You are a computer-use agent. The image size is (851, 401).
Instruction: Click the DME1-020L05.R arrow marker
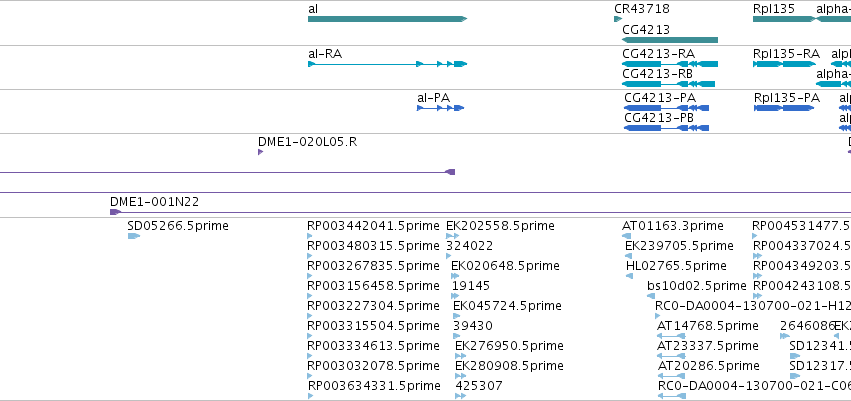(261, 152)
